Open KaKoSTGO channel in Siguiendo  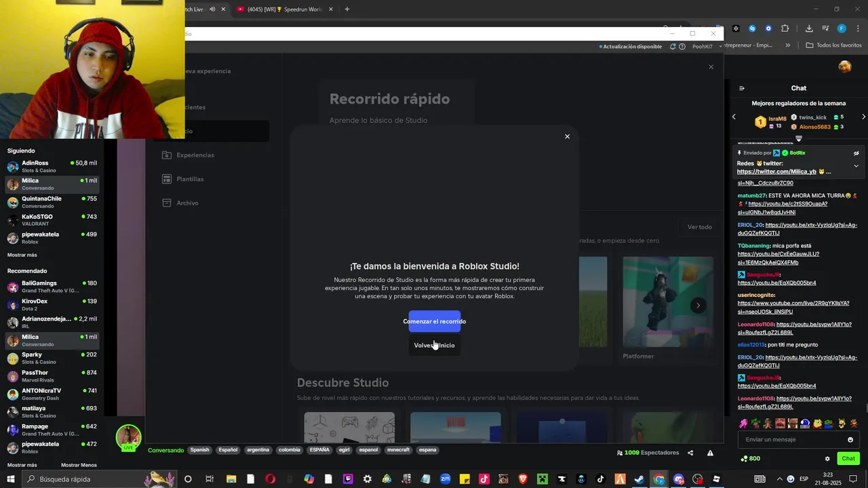point(52,220)
